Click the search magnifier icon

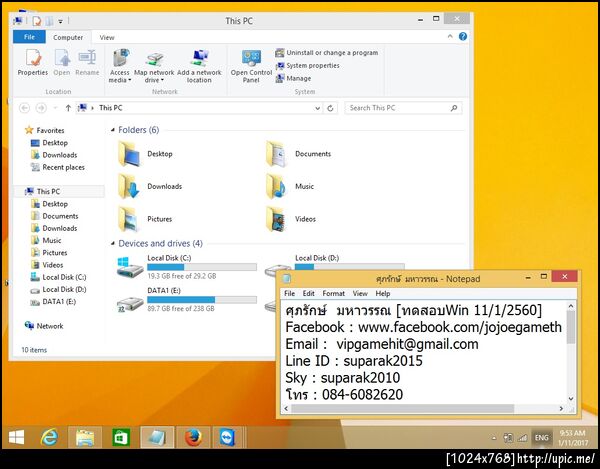point(454,108)
